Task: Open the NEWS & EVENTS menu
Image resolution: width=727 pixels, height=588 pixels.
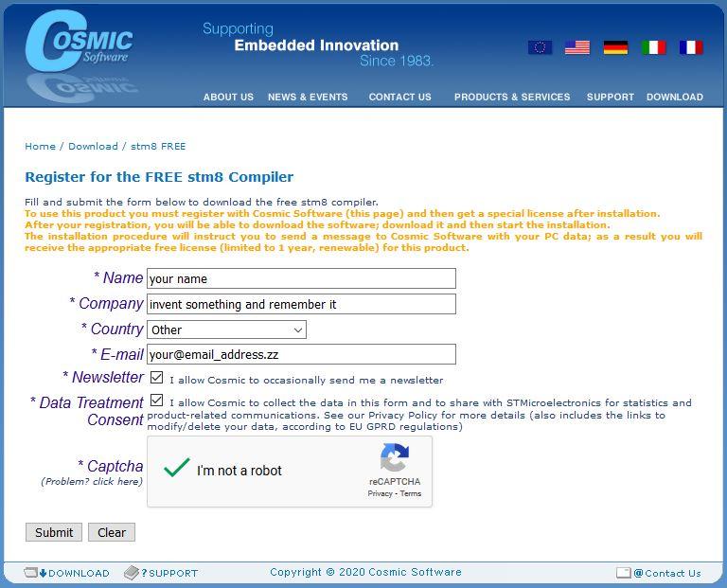Action: tap(308, 97)
